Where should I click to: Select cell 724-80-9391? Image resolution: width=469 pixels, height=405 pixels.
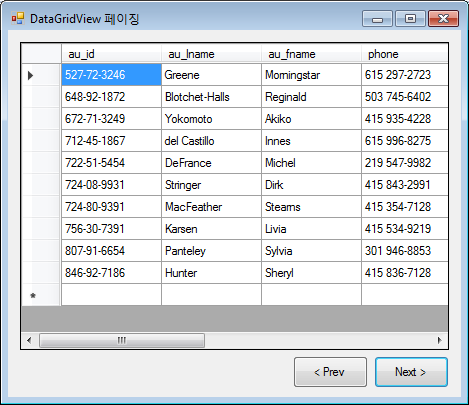(x=111, y=207)
